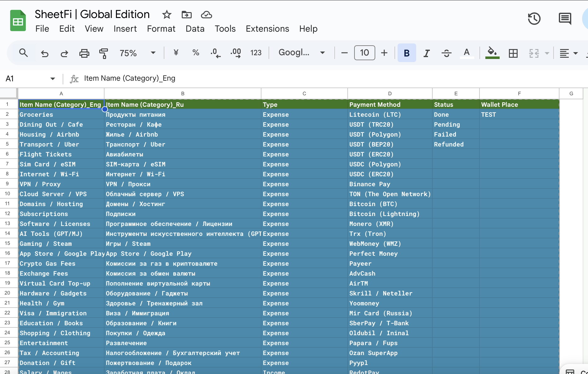Open the comments panel icon
This screenshot has height=374, width=588.
coord(565,19)
